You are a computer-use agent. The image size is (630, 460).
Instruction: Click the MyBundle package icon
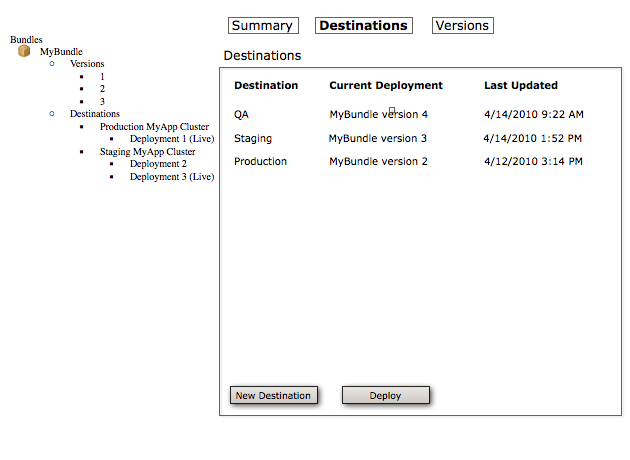pos(24,52)
